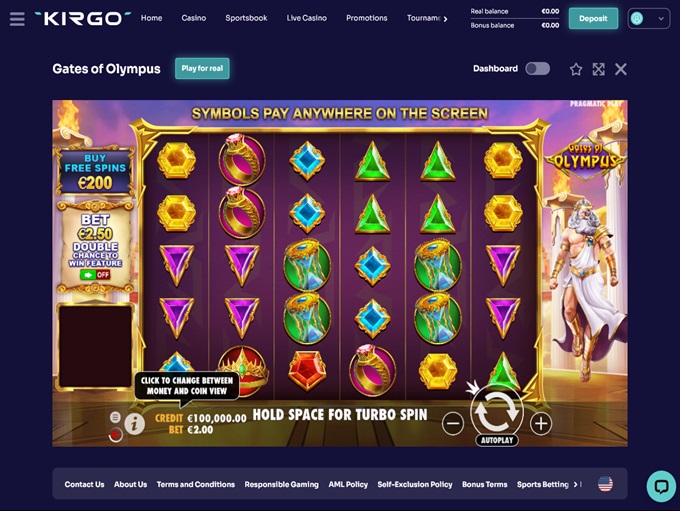Click the Deposit button

click(x=593, y=19)
